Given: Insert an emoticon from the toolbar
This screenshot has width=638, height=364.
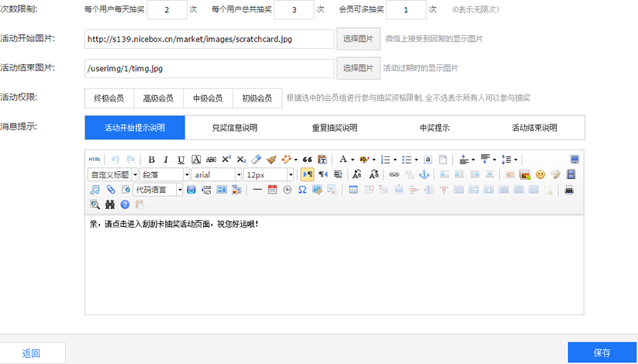Looking at the screenshot, I should click(x=540, y=174).
